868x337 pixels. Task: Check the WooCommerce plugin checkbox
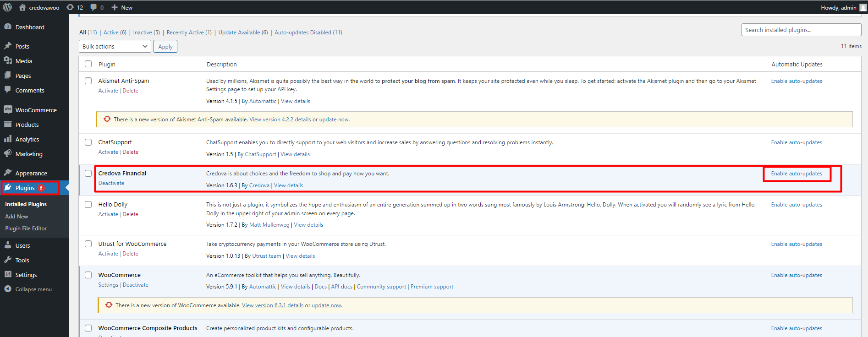click(x=88, y=275)
